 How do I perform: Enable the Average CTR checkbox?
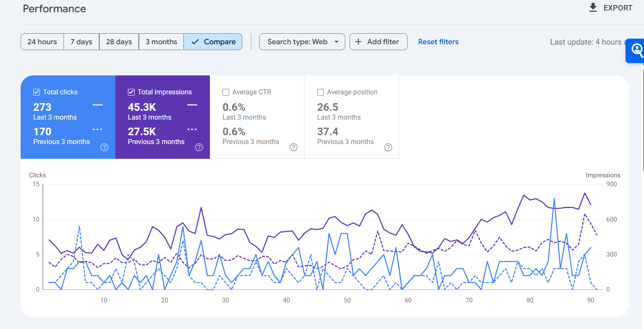point(226,92)
